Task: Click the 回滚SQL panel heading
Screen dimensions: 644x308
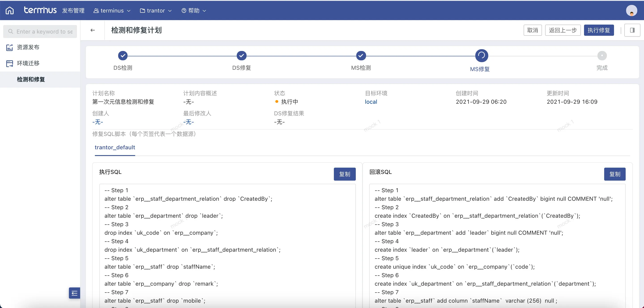Action: pos(380,172)
